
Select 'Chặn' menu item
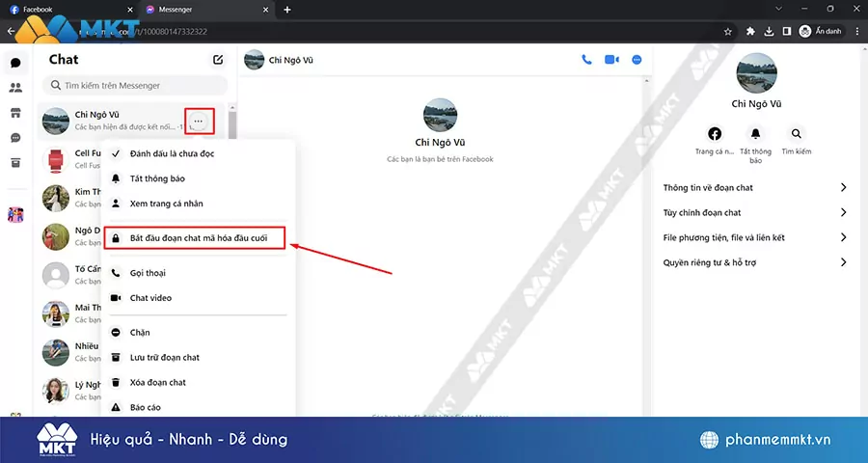197,332
